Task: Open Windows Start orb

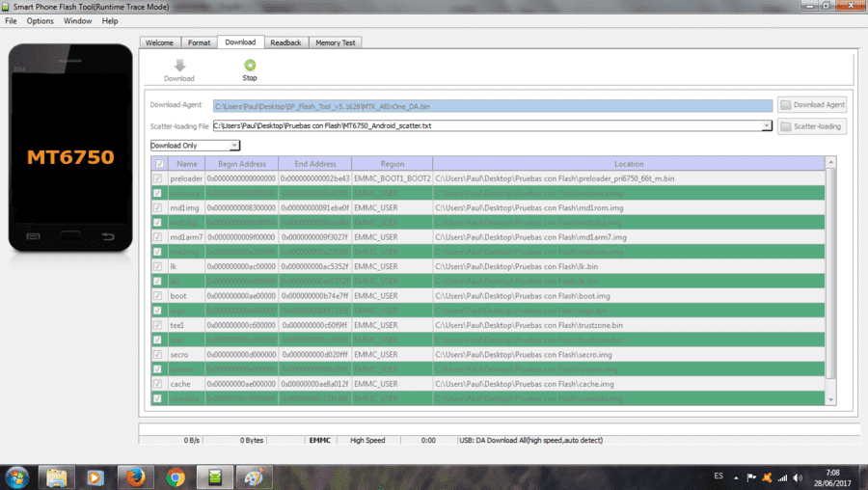Action: coord(16,477)
